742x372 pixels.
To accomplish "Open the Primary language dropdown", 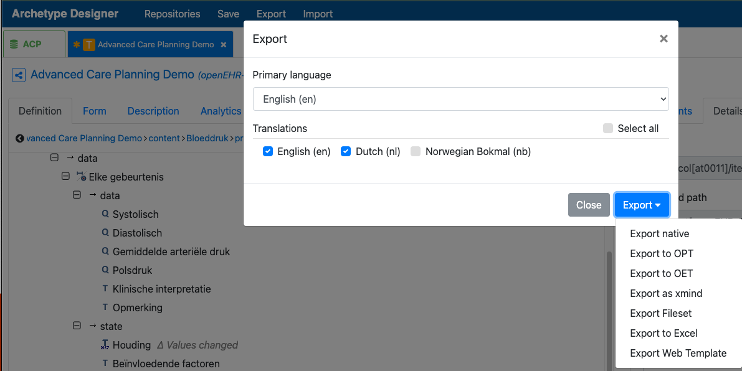I will [x=461, y=99].
